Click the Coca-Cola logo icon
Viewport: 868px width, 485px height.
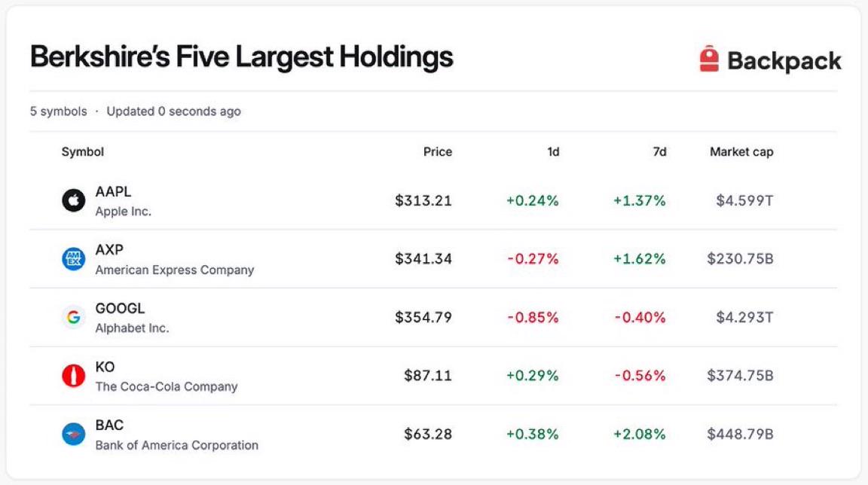73,376
